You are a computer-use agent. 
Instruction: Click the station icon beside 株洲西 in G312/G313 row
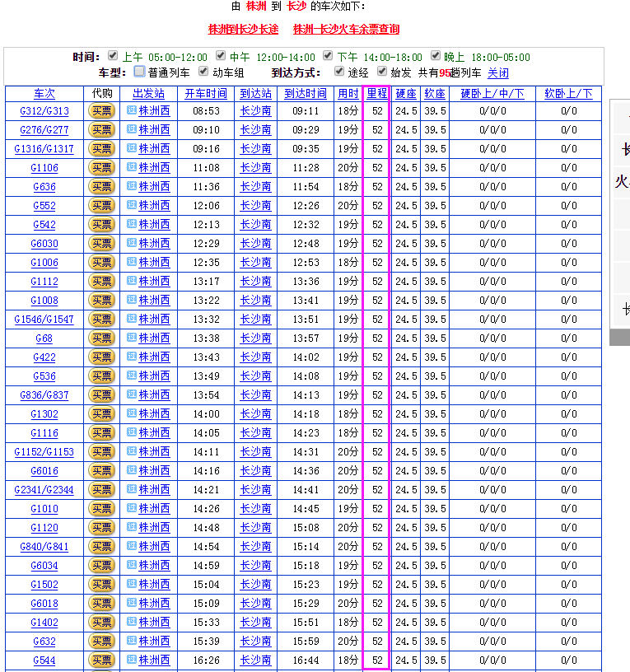click(x=132, y=110)
